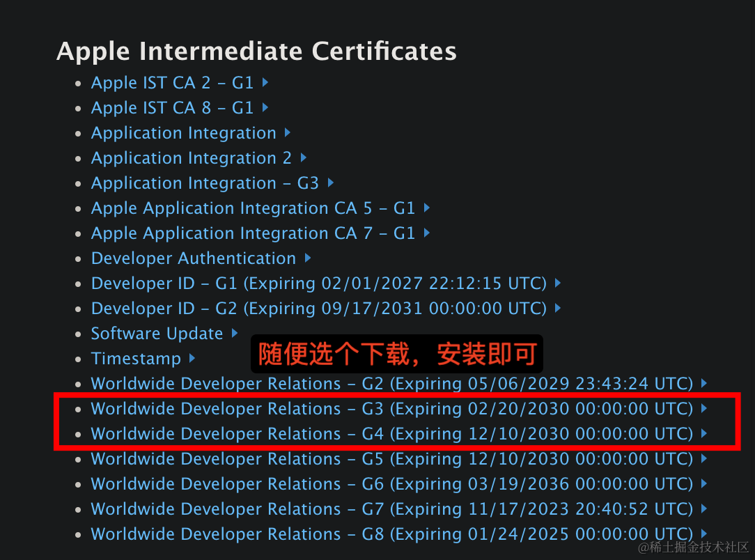755x560 pixels.
Task: Open the Application Integration 2 link
Action: click(x=191, y=158)
